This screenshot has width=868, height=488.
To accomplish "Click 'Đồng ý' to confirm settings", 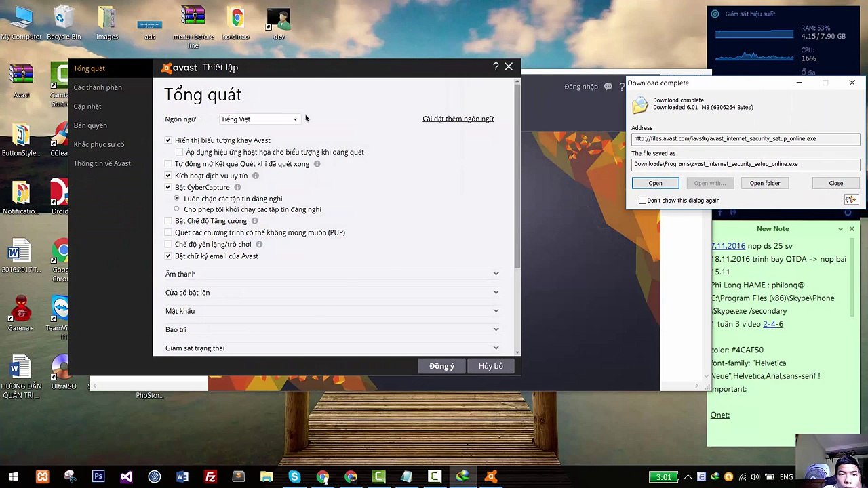I will click(441, 366).
